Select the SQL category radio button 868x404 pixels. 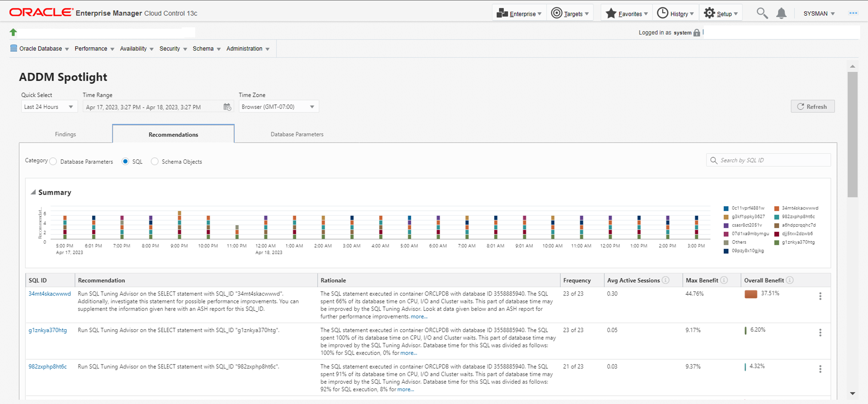pos(125,162)
